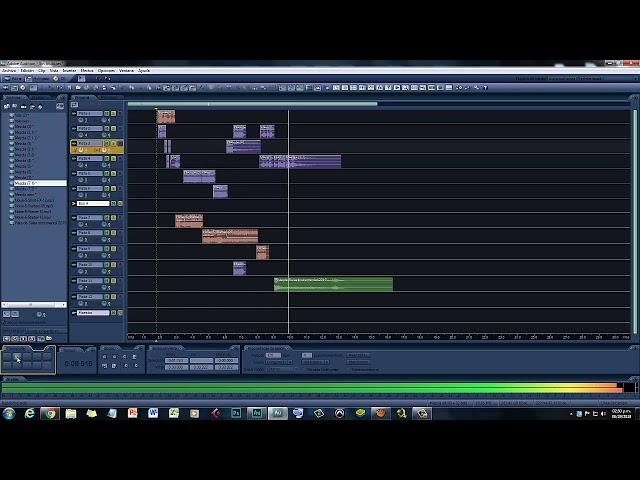Open the Efectos menu
This screenshot has height=480, width=640.
[x=87, y=71]
